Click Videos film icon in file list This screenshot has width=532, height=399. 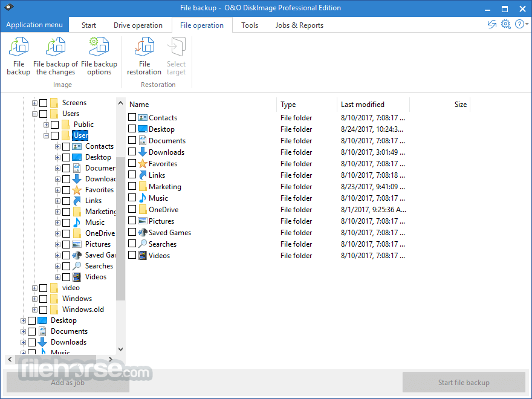[x=143, y=256]
